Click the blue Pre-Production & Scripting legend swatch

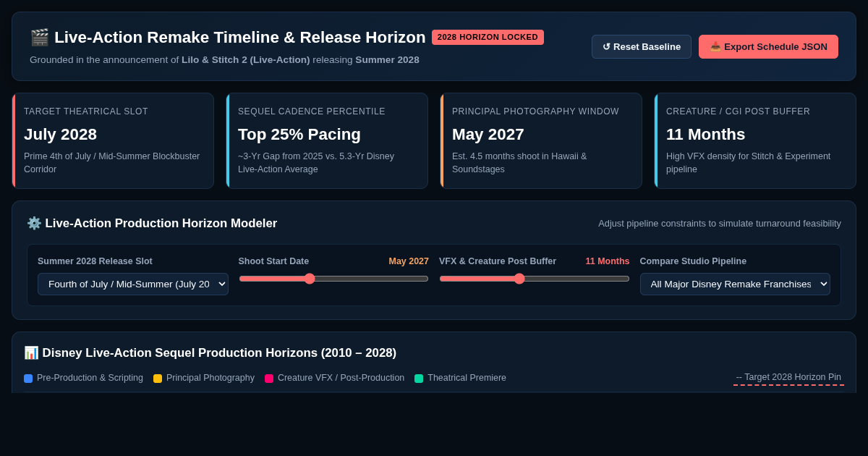tap(28, 379)
